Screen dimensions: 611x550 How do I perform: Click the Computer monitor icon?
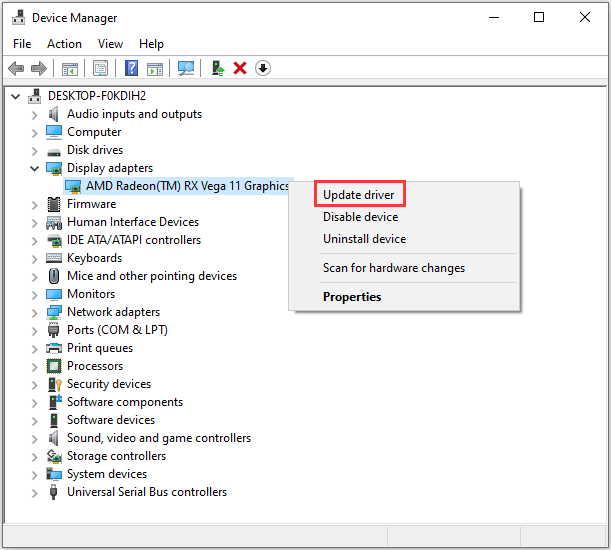click(54, 132)
